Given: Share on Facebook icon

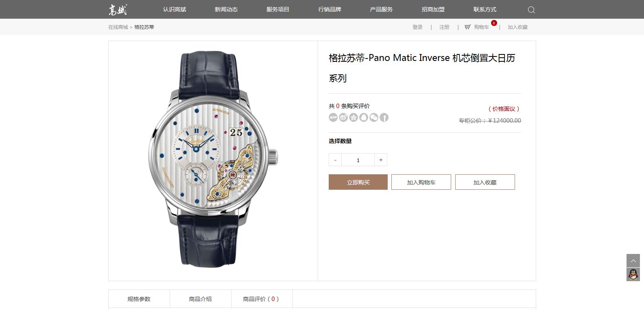Looking at the screenshot, I should [x=384, y=117].
